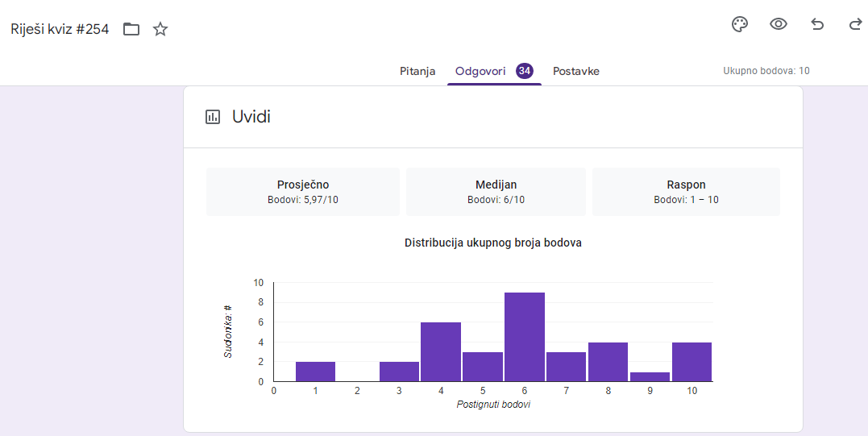Image resolution: width=868 pixels, height=436 pixels.
Task: Click the tallest histogram bar for score 6
Action: pyautogui.click(x=524, y=337)
